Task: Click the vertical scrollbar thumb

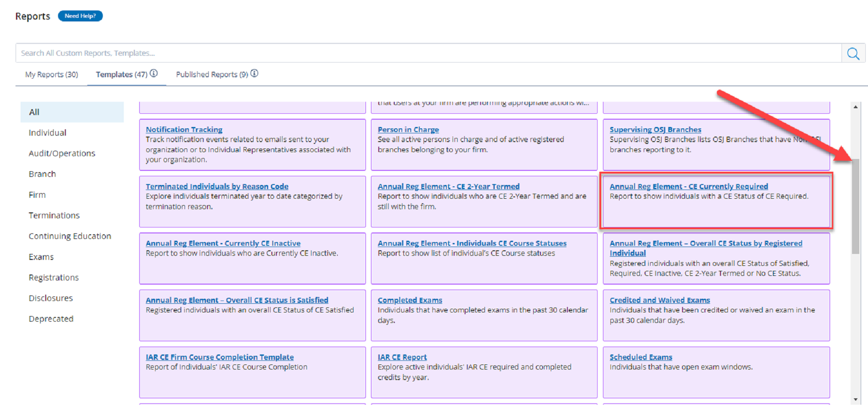Action: point(855,206)
